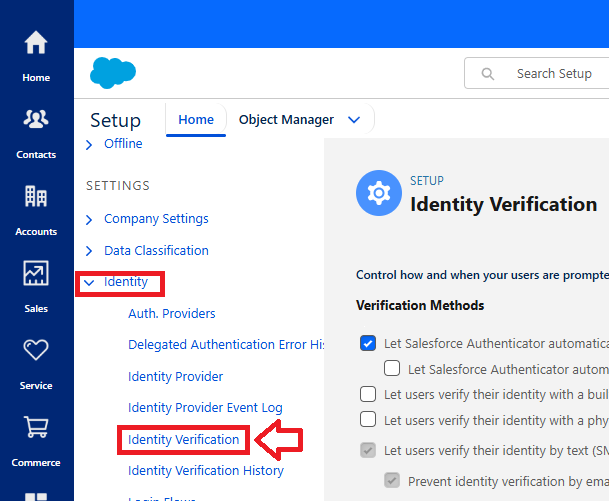Open the Auth. Providers link
609x501 pixels.
tap(172, 314)
